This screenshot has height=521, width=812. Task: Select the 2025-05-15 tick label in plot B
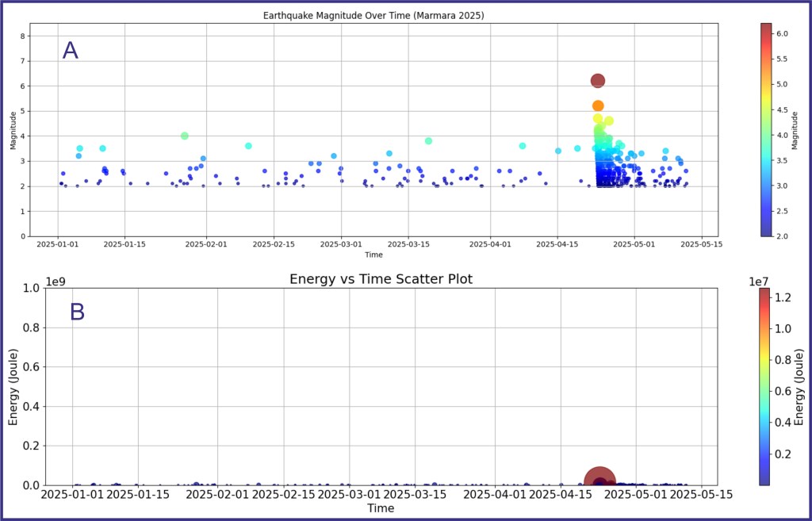[x=700, y=495]
